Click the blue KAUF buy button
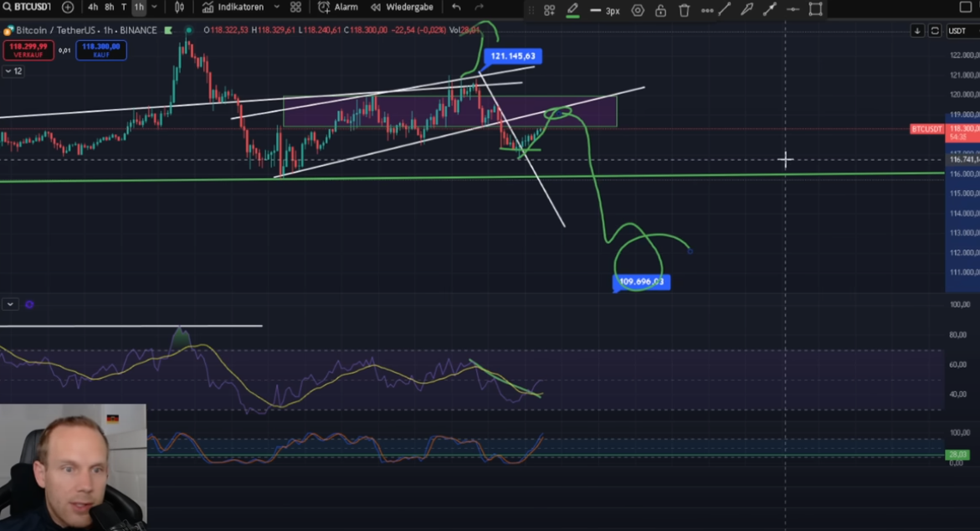The width and height of the screenshot is (980, 531). pos(101,50)
